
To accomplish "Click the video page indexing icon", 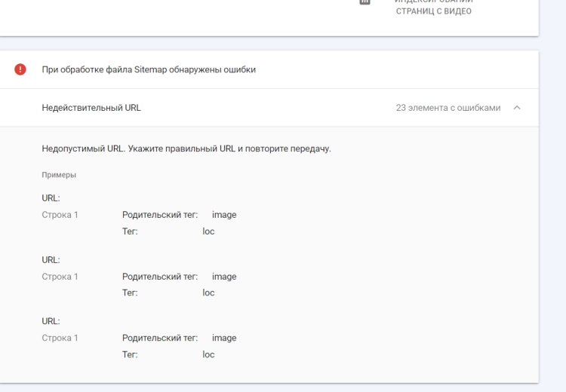I will (x=365, y=2).
